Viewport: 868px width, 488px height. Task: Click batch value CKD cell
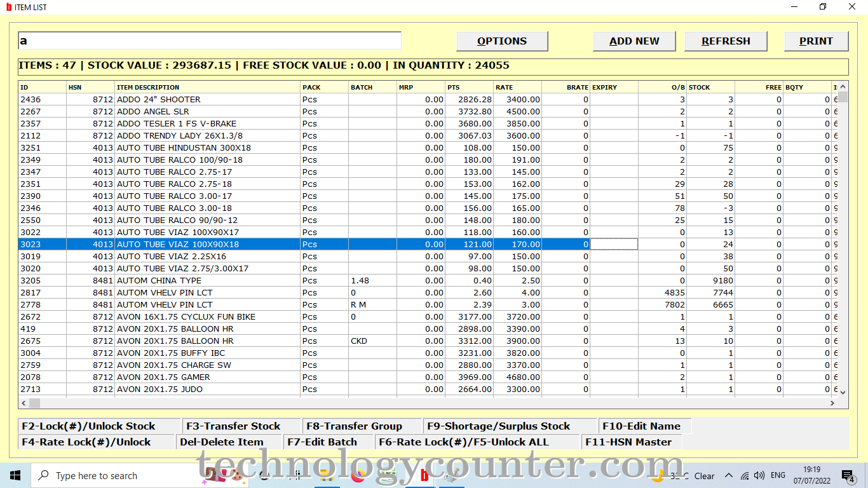(x=372, y=341)
